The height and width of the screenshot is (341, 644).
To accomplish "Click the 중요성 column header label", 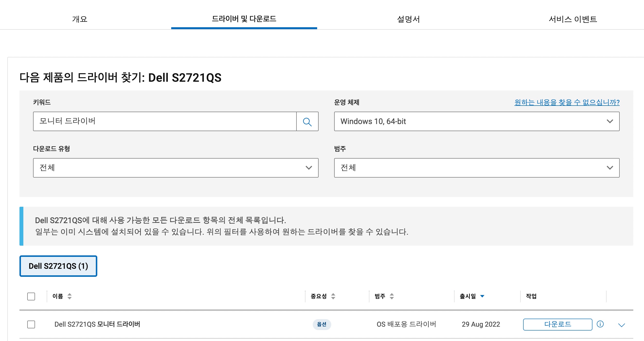I will tap(319, 296).
